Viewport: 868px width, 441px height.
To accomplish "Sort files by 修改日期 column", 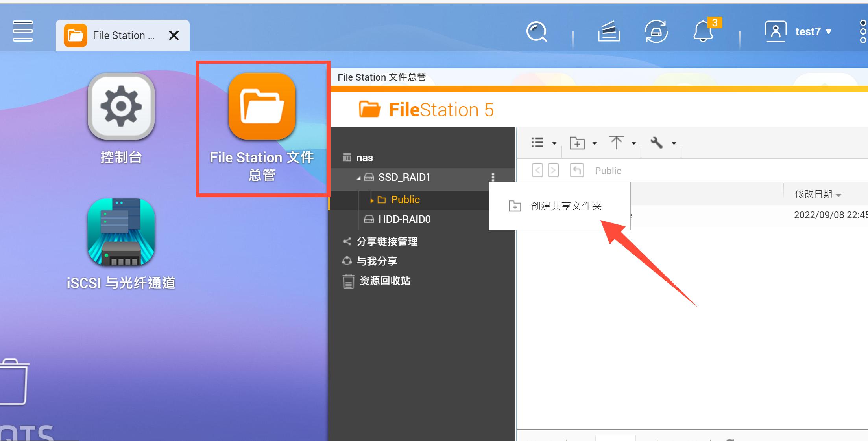I will (815, 193).
